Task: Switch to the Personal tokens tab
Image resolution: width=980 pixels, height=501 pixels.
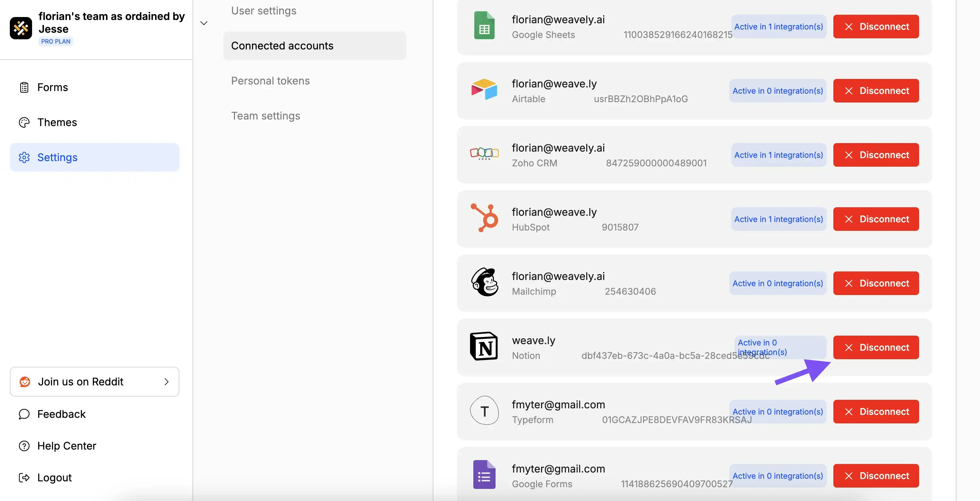Action: [270, 80]
